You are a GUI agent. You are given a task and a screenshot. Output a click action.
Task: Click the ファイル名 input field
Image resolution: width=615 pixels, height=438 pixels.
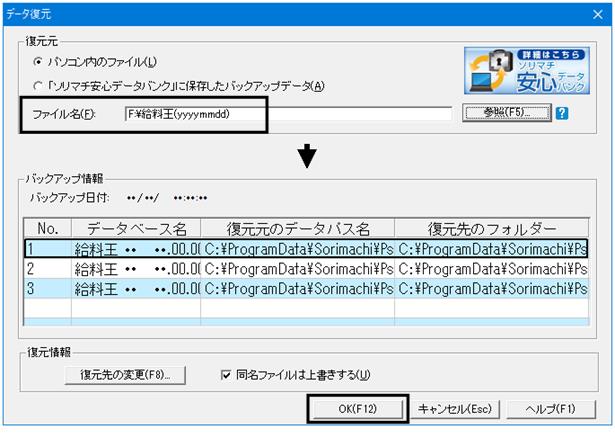288,114
